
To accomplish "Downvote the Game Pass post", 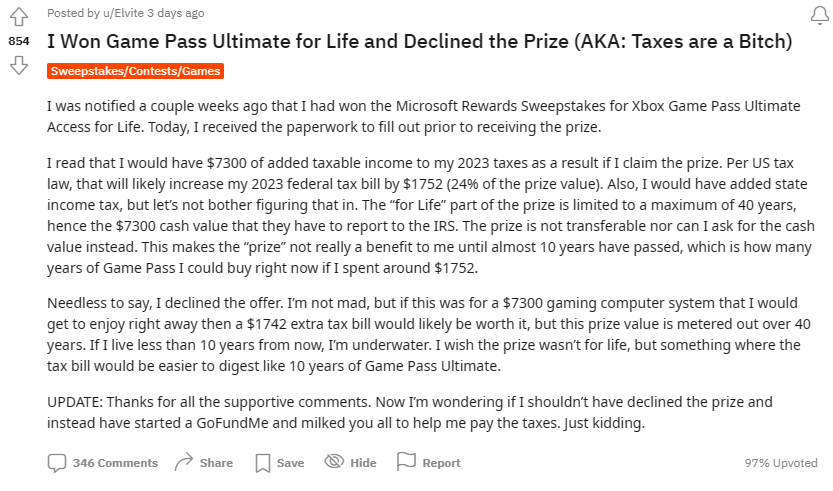I will pyautogui.click(x=18, y=66).
